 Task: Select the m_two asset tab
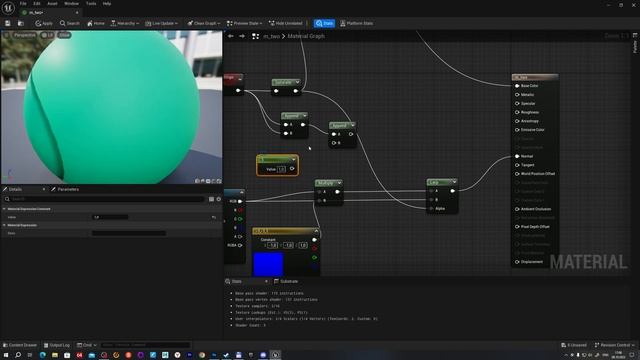(x=48, y=13)
